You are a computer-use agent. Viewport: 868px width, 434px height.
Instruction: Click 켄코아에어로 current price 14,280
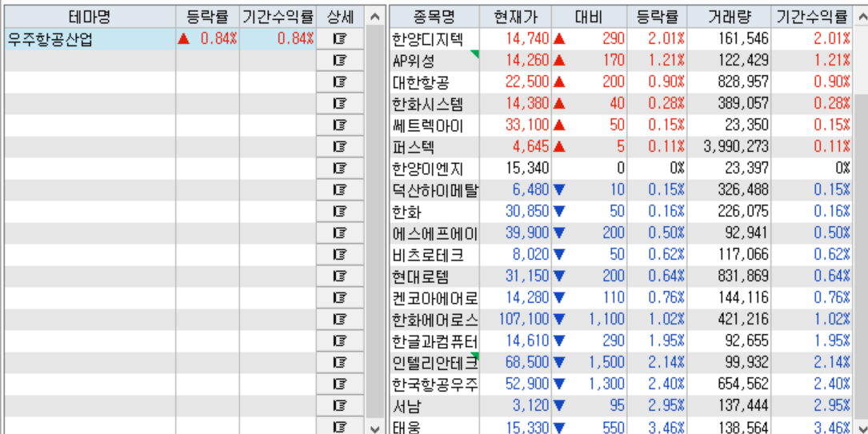[x=527, y=297]
